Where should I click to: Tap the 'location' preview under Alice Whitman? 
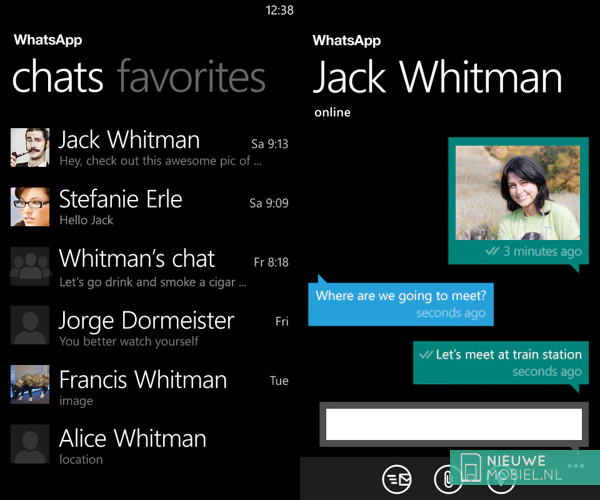tap(81, 459)
